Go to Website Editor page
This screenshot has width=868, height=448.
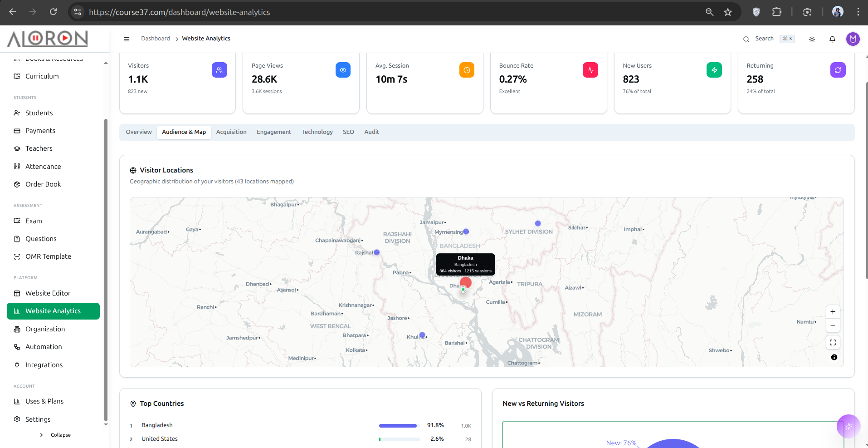pos(48,293)
